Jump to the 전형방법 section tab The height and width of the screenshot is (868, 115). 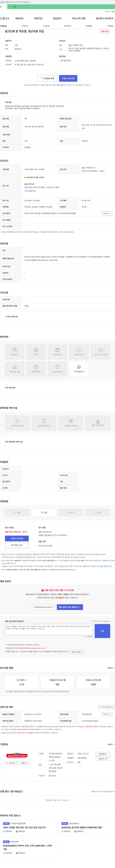click(89, 26)
